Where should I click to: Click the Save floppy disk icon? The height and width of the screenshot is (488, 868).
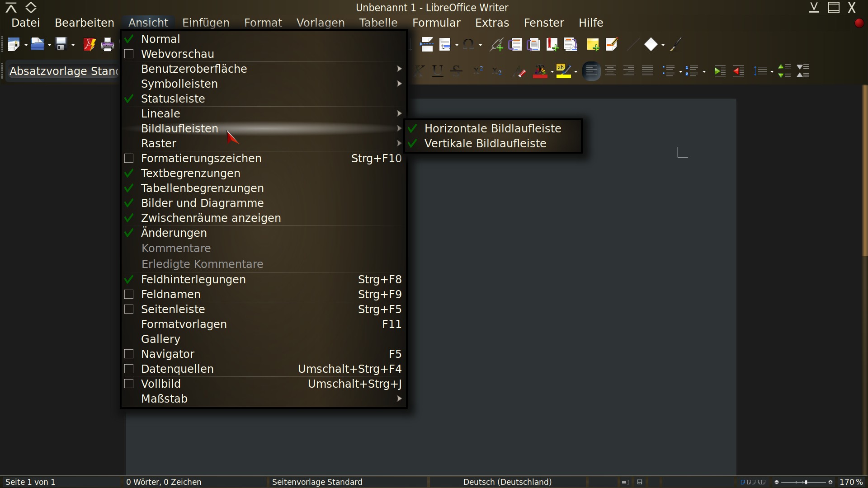pyautogui.click(x=61, y=44)
